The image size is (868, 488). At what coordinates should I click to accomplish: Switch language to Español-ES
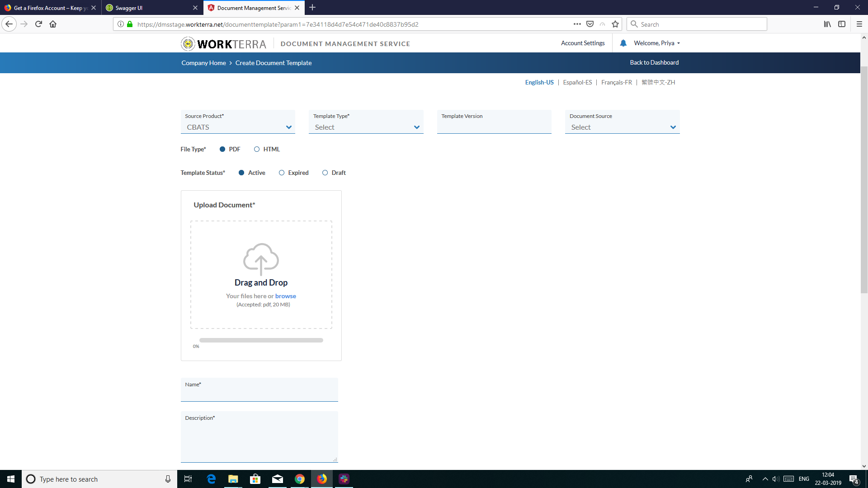pos(577,82)
